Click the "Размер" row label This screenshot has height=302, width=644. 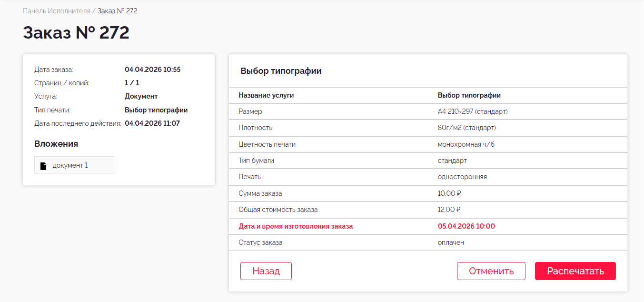[250, 111]
